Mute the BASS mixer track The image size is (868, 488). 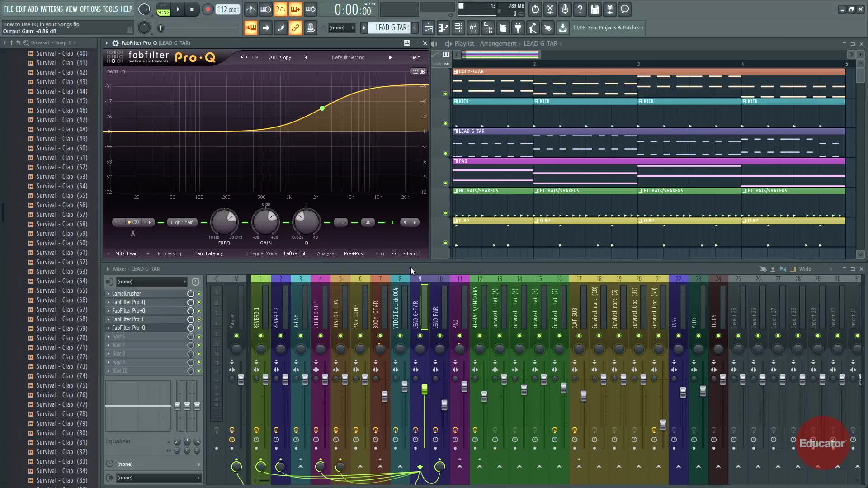[678, 336]
